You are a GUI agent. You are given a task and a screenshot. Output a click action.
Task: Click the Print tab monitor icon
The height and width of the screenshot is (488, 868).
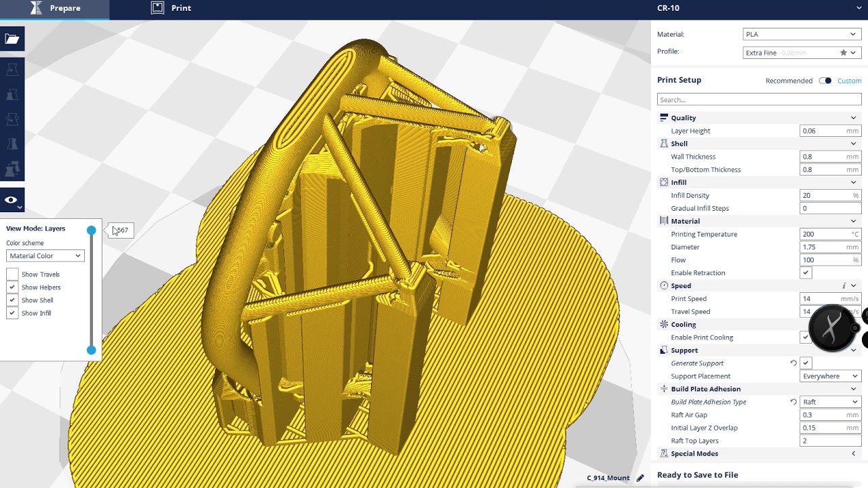157,8
